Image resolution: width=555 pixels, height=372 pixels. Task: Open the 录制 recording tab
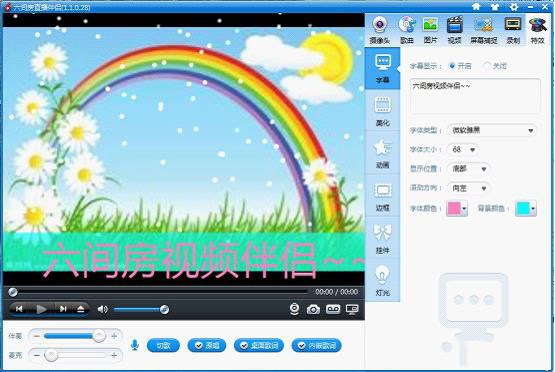click(x=513, y=30)
